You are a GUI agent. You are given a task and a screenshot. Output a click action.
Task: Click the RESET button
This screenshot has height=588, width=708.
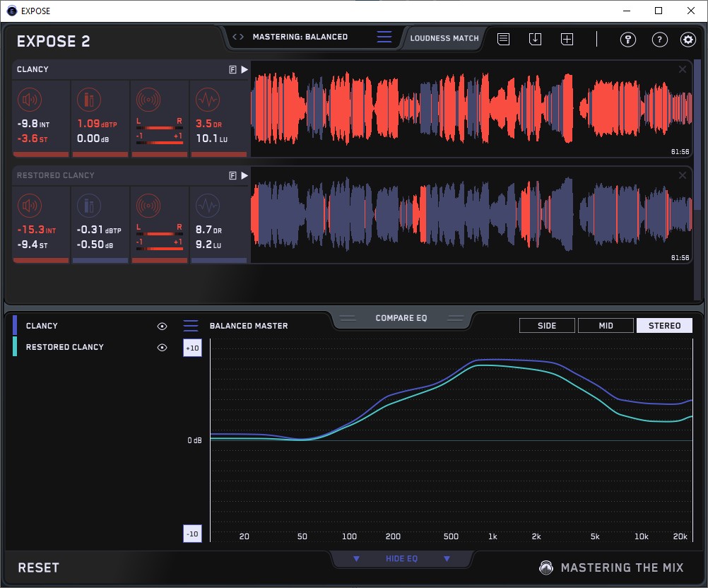click(x=38, y=568)
